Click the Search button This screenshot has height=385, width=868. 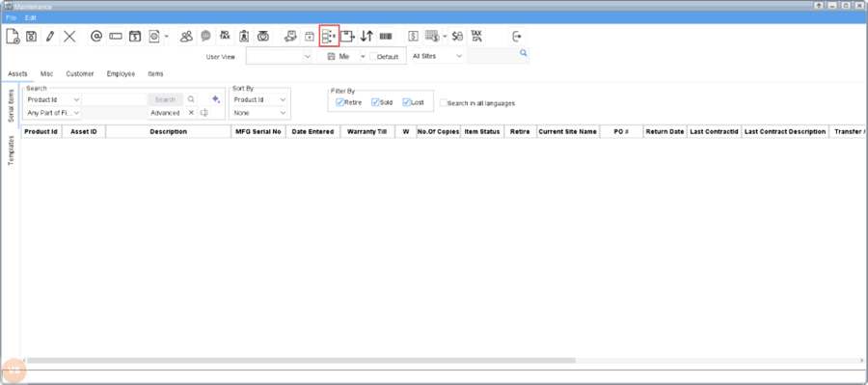(165, 99)
